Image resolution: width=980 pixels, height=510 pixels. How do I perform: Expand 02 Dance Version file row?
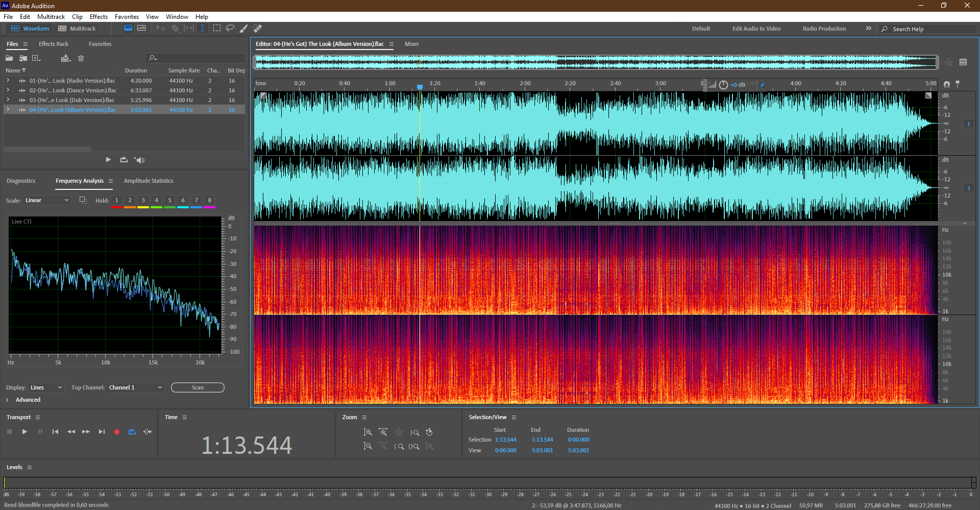click(8, 90)
